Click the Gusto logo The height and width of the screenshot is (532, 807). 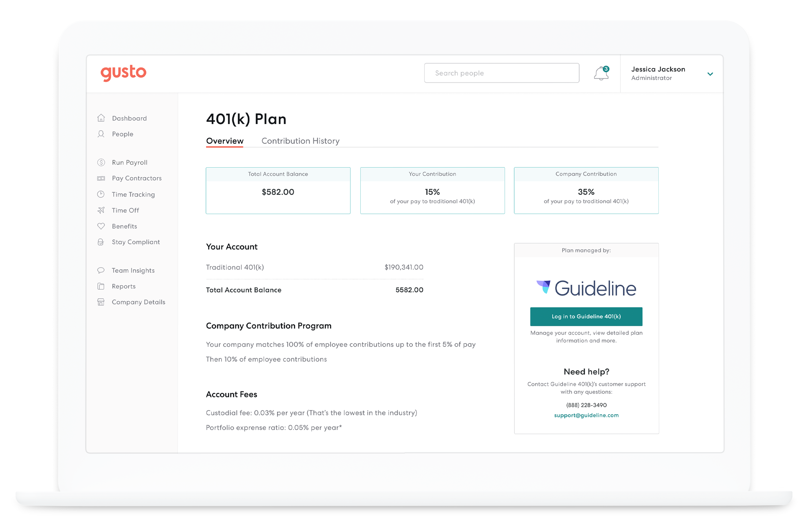(123, 73)
